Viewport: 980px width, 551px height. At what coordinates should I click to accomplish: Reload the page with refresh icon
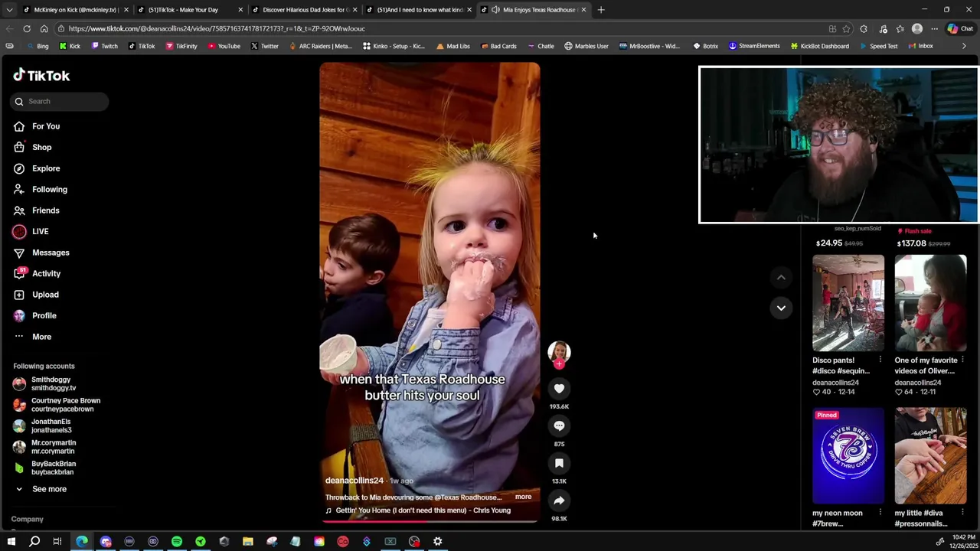click(x=27, y=29)
